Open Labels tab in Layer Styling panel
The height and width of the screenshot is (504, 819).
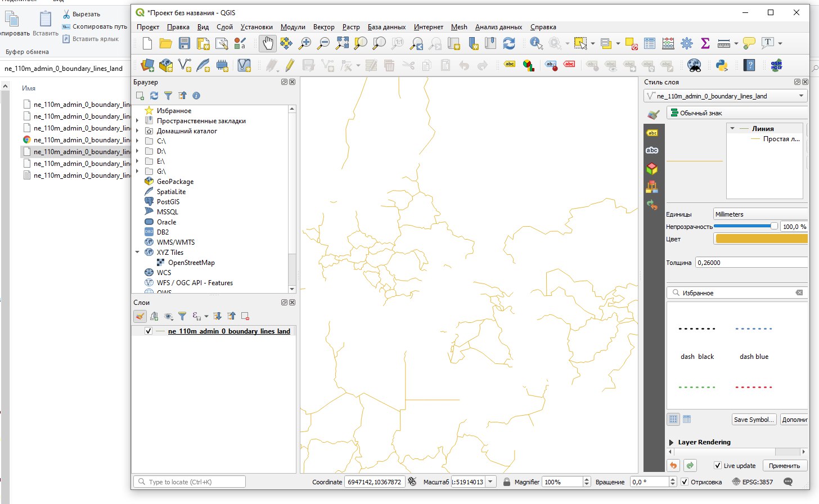652,133
